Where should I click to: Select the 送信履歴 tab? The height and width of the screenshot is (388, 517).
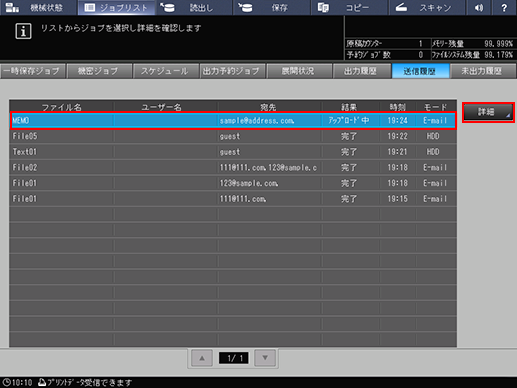pyautogui.click(x=420, y=71)
